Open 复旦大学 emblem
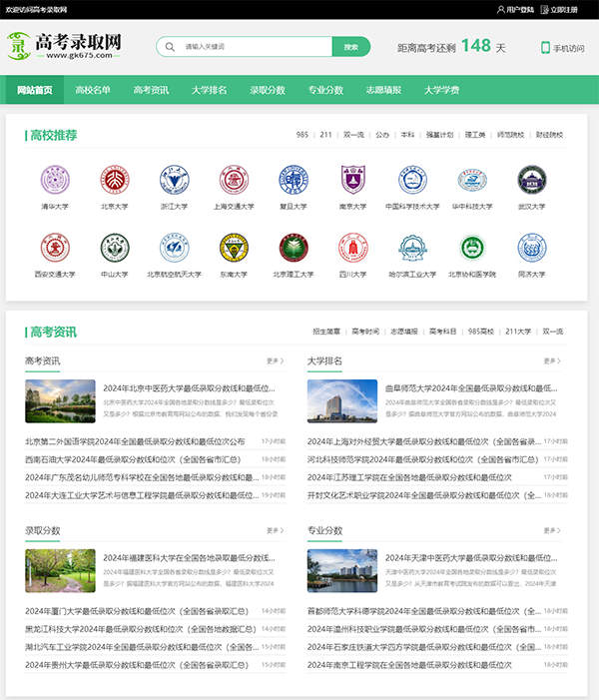599x700 pixels. click(x=294, y=180)
